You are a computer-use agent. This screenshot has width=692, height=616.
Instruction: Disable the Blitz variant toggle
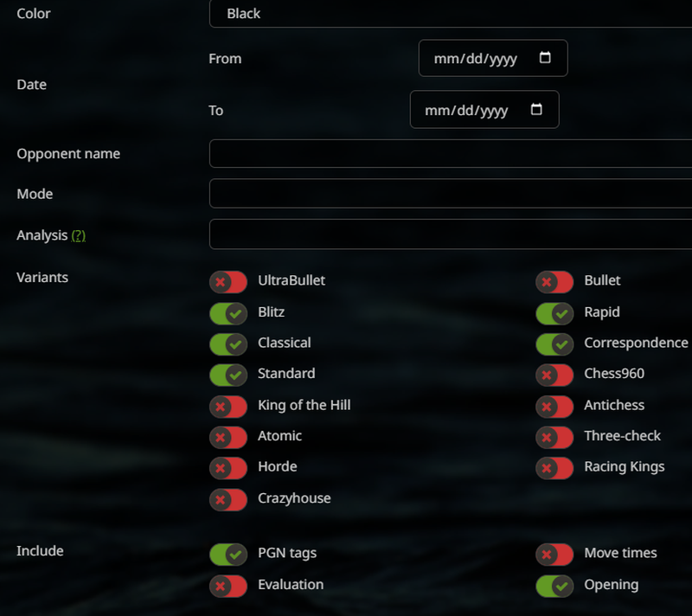(228, 313)
